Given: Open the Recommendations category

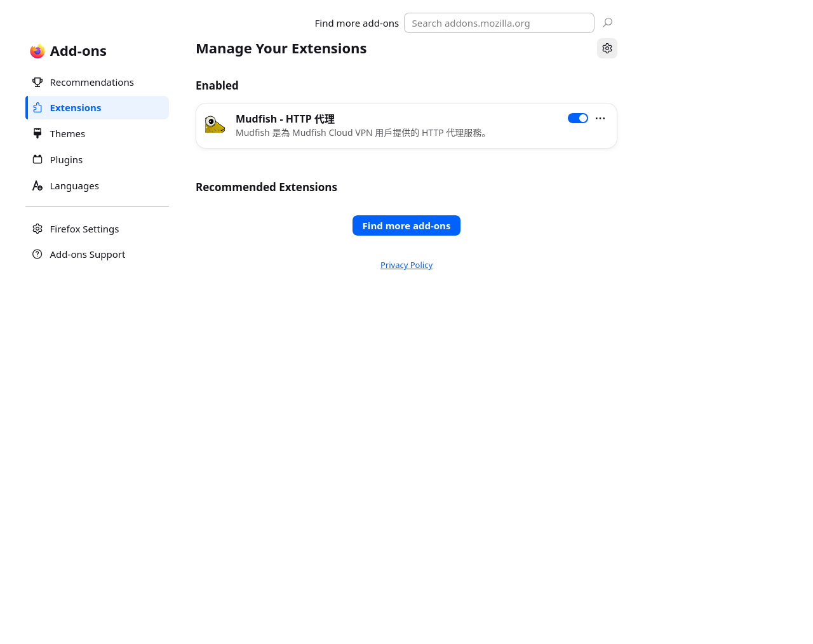Looking at the screenshot, I should (x=97, y=82).
